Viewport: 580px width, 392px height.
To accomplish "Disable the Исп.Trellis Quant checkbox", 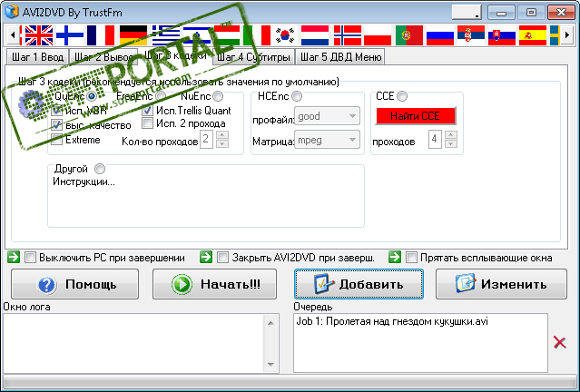I will [x=148, y=110].
